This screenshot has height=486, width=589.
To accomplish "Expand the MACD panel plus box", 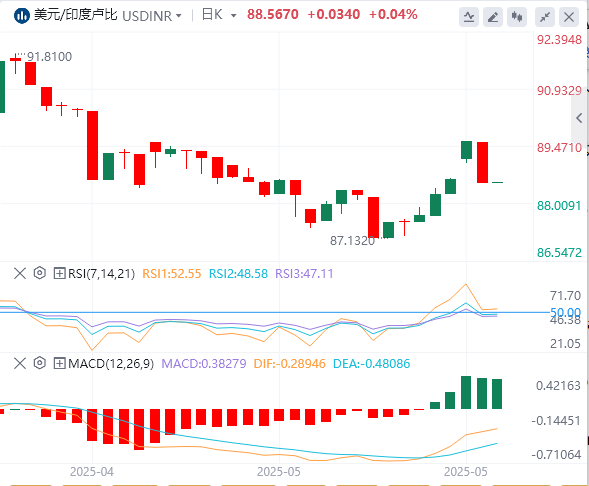I will click(59, 363).
